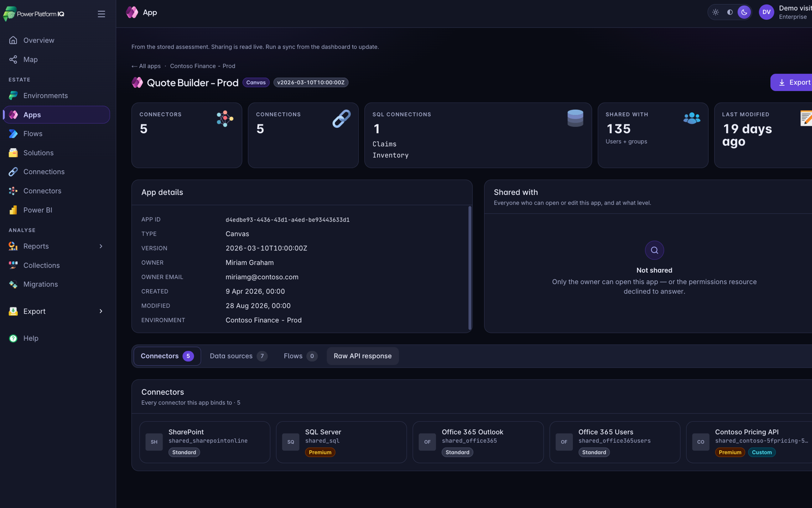Click owner name Miriam Graham

coord(250,263)
